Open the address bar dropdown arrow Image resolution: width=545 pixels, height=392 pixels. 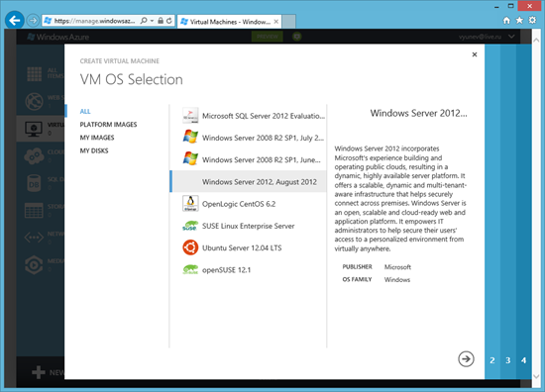click(153, 21)
